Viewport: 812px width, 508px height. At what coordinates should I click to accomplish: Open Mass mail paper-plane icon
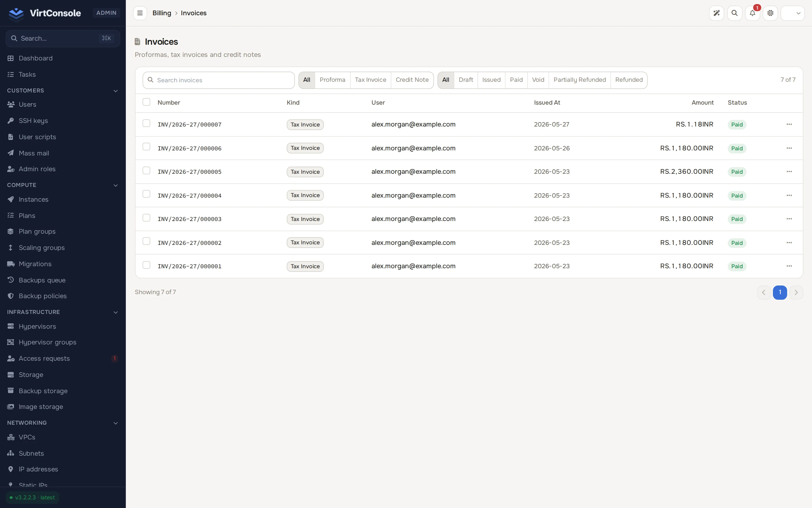pyautogui.click(x=11, y=153)
